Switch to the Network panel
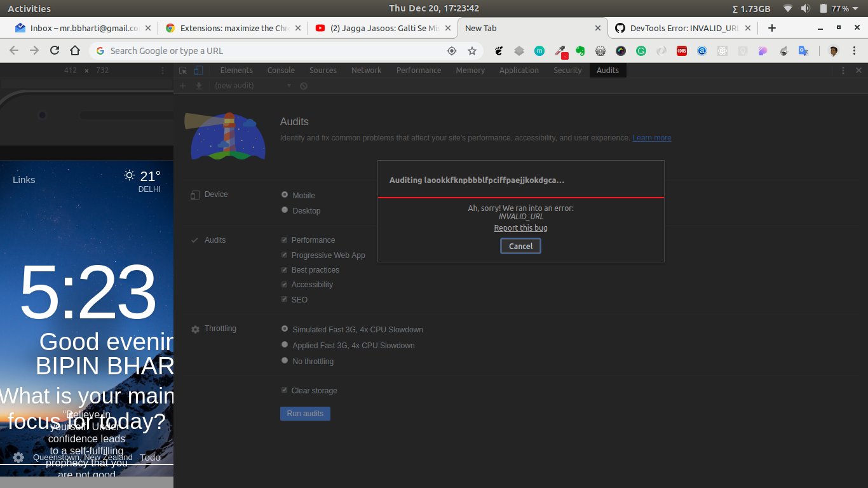Image resolution: width=868 pixels, height=488 pixels. pos(366,70)
